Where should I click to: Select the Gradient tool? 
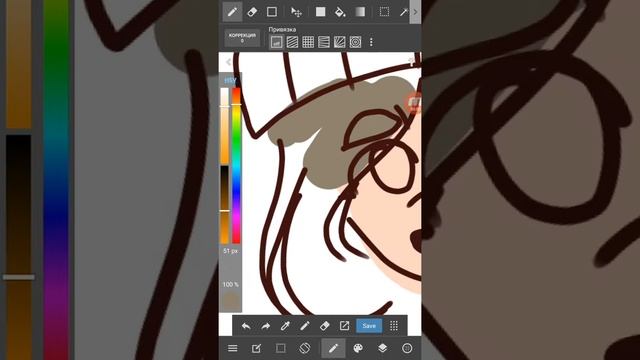pyautogui.click(x=360, y=12)
